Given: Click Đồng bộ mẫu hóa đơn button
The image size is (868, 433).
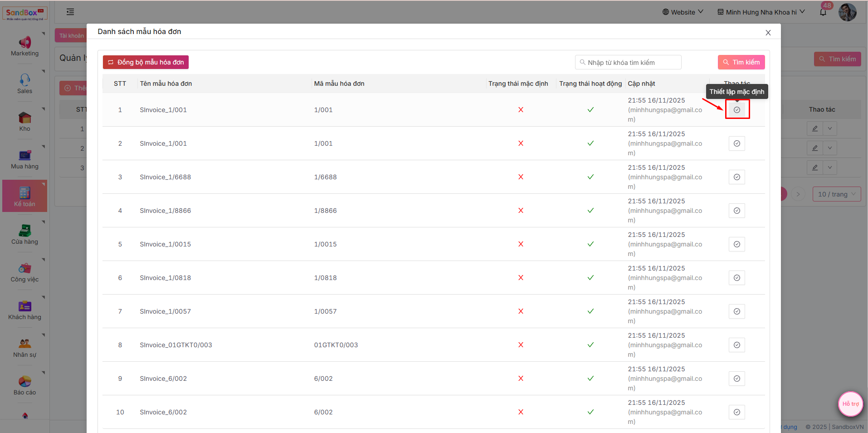Looking at the screenshot, I should (146, 62).
